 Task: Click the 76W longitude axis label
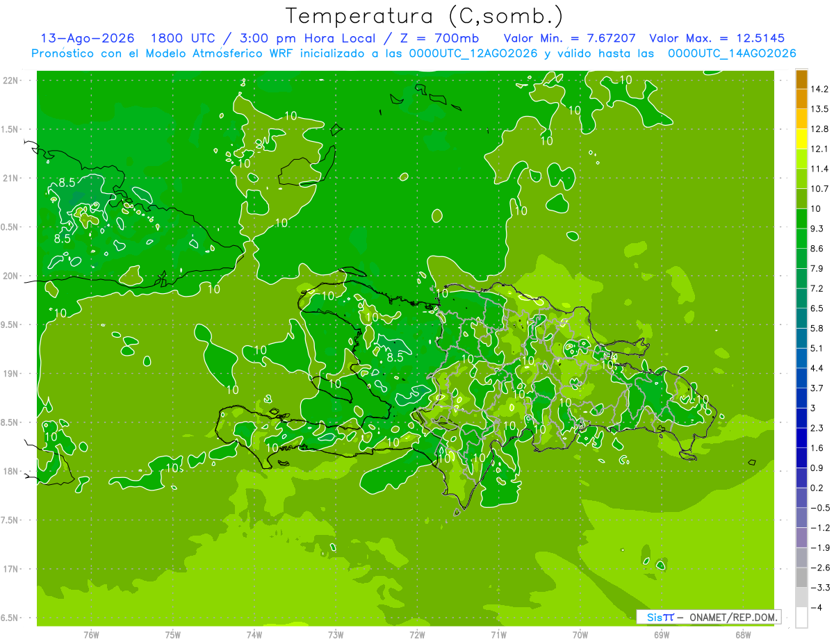91,634
